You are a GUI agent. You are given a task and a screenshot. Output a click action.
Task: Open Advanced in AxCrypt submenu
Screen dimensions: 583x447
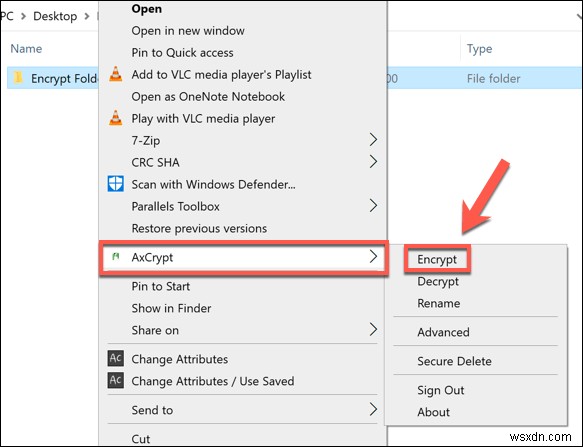click(443, 332)
